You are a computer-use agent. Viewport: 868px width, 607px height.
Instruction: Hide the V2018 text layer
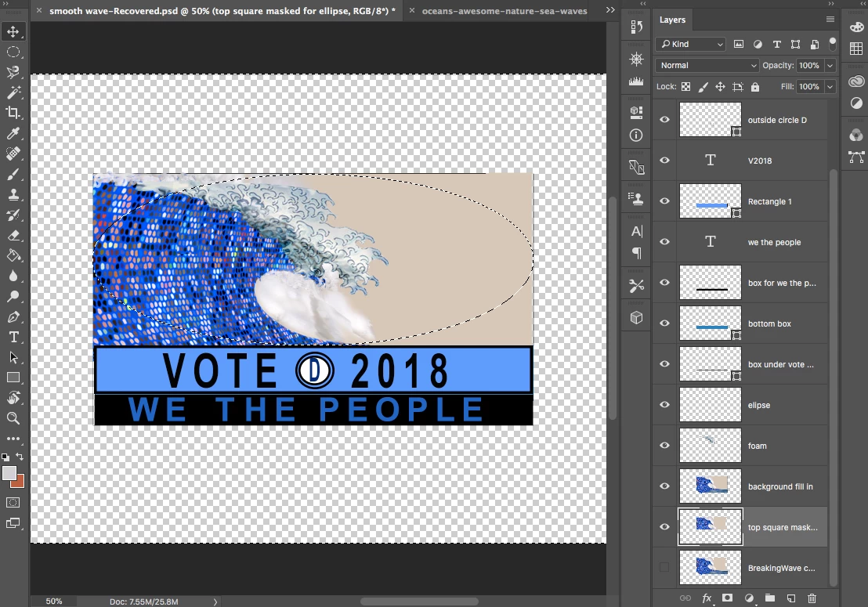pos(664,161)
